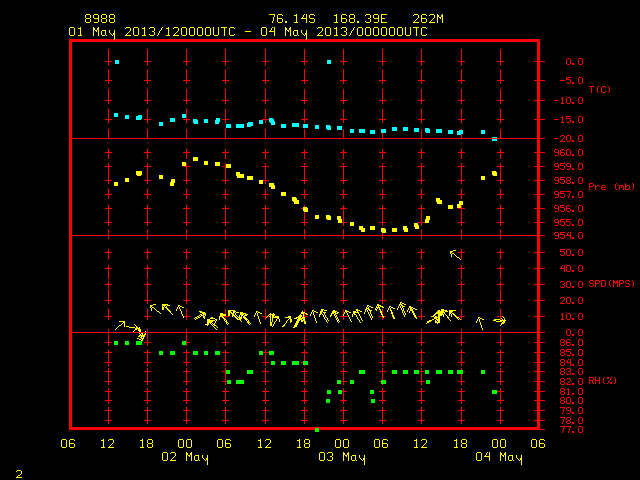Click the 77.0 humidity tick label
The width and height of the screenshot is (640, 480).
coord(571,430)
